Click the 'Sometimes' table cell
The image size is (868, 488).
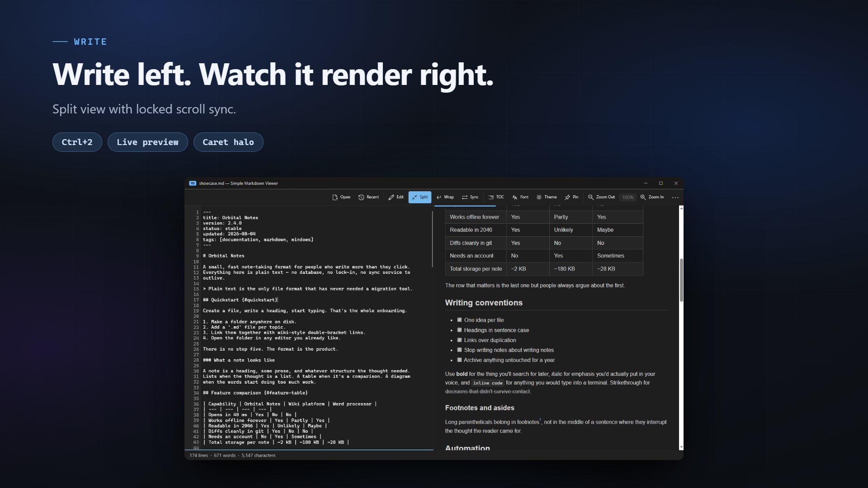coord(618,256)
